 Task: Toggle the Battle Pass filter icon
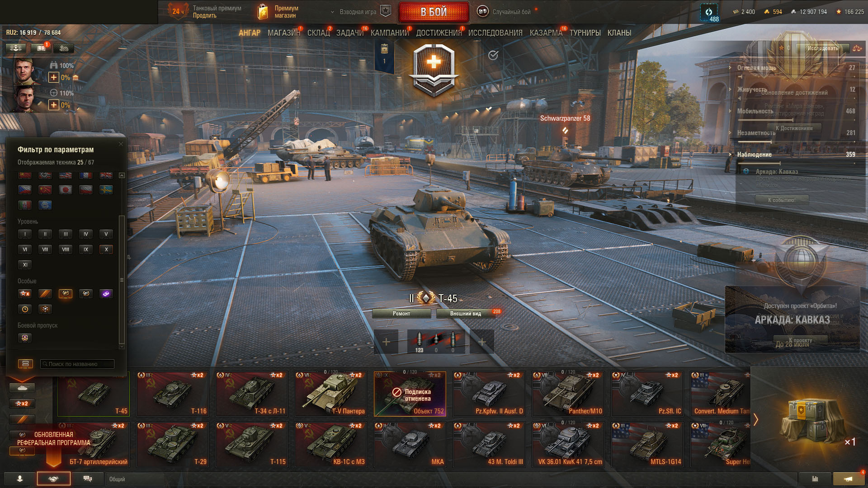(25, 338)
